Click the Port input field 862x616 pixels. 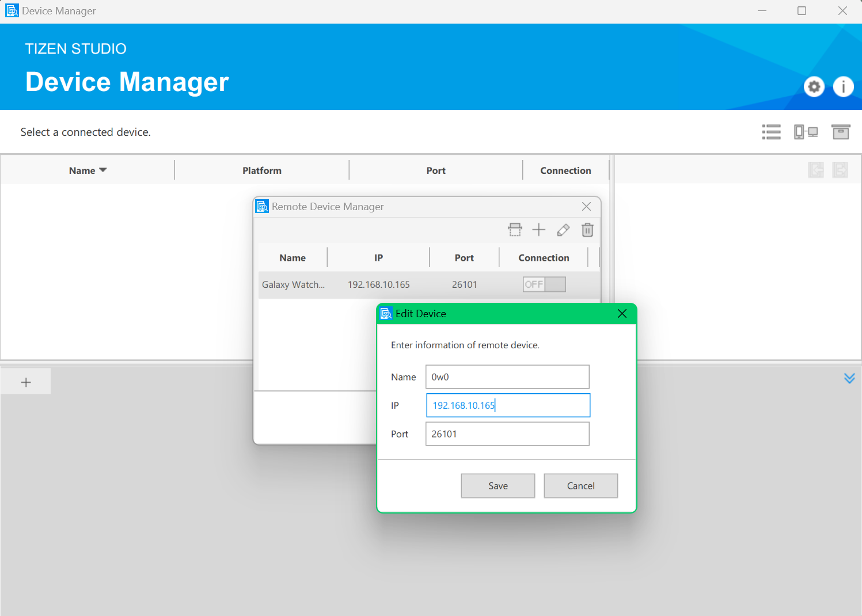(x=507, y=434)
